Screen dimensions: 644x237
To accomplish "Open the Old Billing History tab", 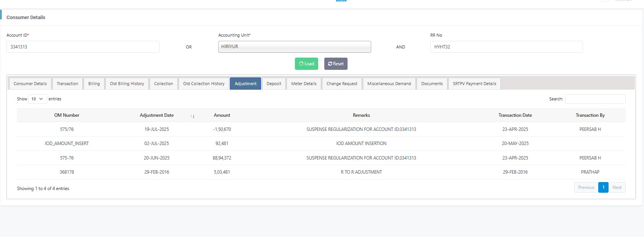I will 127,84.
